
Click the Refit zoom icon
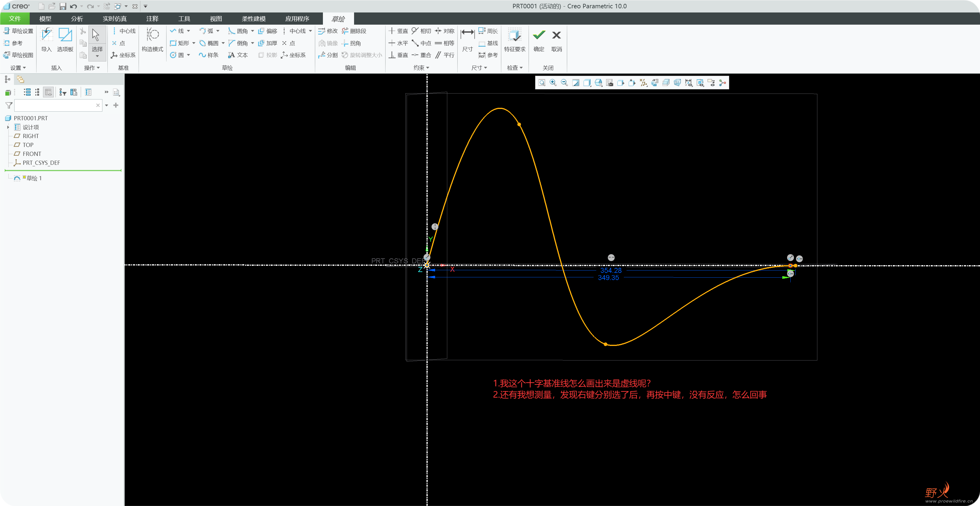pyautogui.click(x=542, y=83)
